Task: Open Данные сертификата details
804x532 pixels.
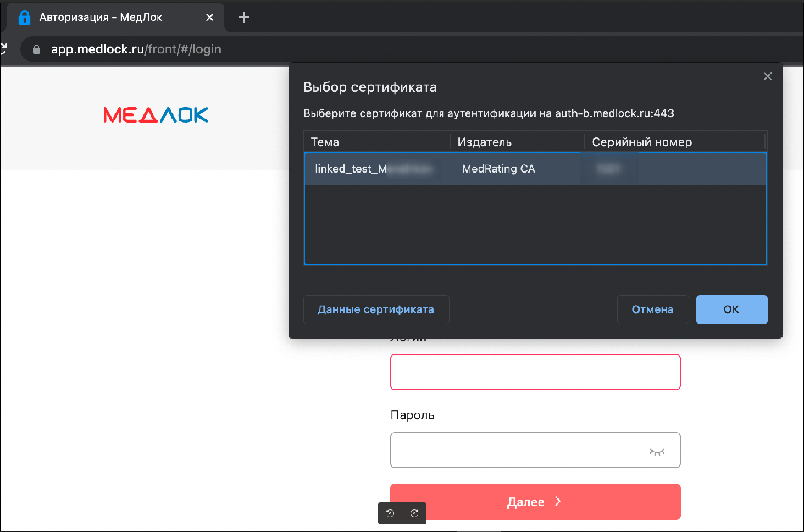Action: [376, 309]
